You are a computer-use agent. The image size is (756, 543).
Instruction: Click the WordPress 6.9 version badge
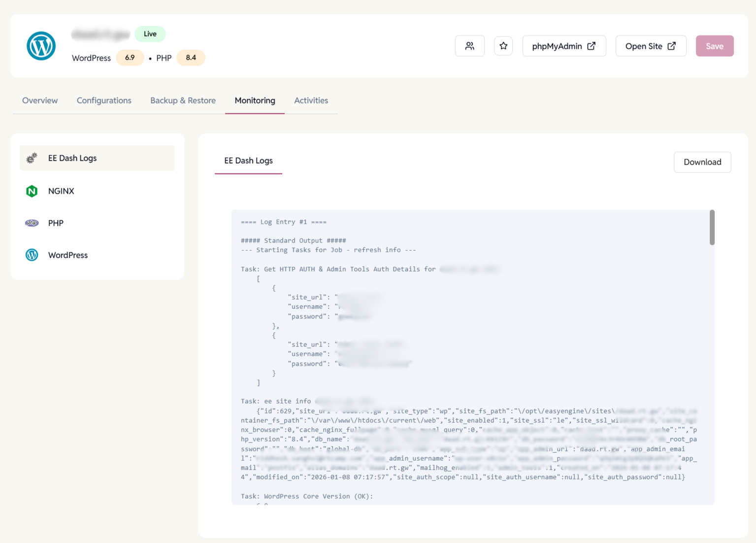click(130, 58)
